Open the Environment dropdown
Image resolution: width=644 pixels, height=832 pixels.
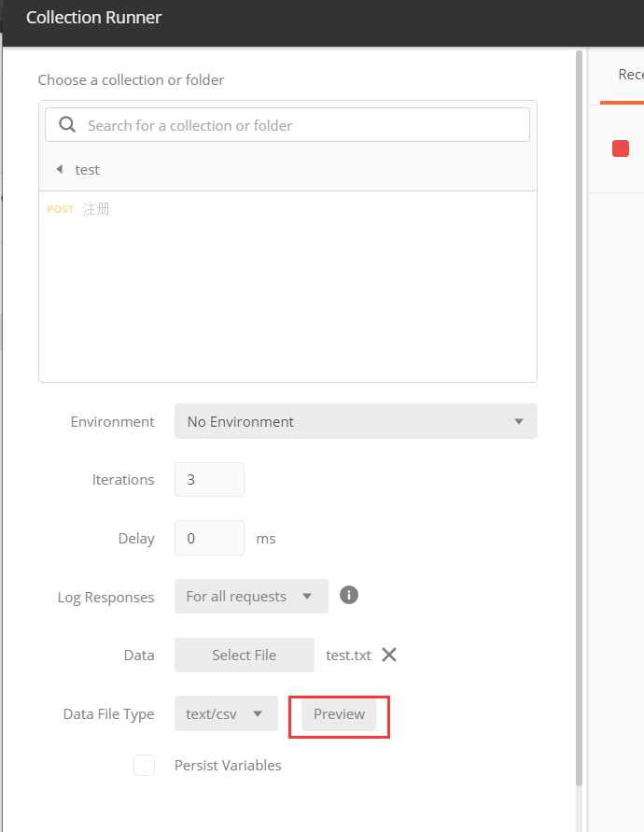(x=356, y=421)
